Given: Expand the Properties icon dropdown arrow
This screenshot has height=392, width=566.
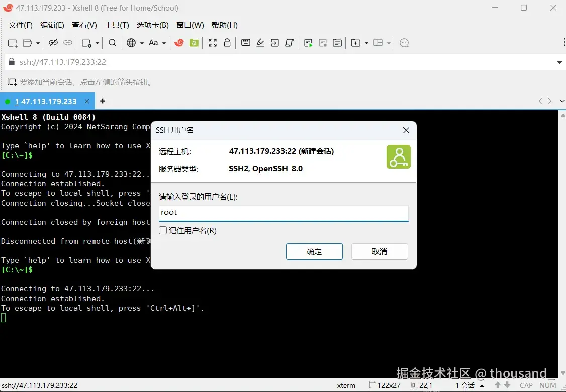Looking at the screenshot, I should point(97,43).
